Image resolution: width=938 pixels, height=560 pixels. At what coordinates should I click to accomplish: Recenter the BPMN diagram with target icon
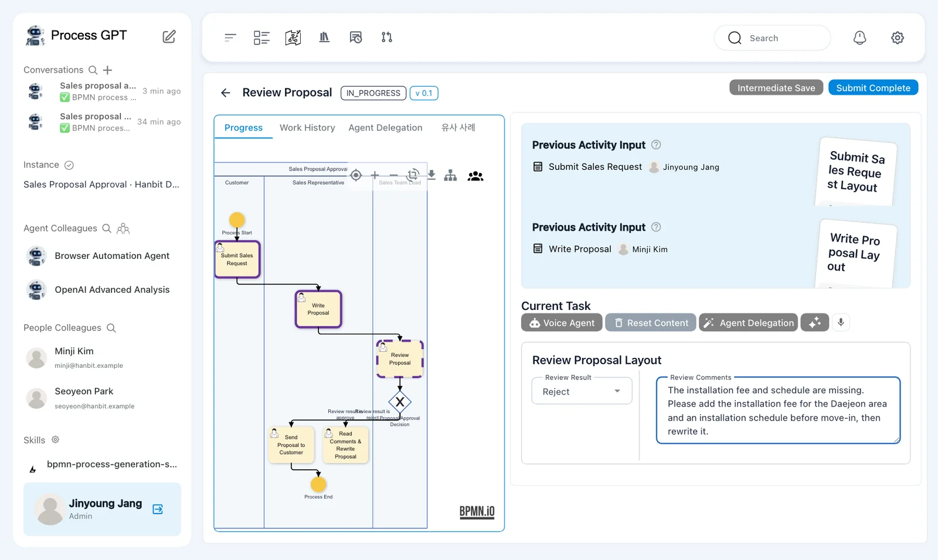click(x=356, y=175)
